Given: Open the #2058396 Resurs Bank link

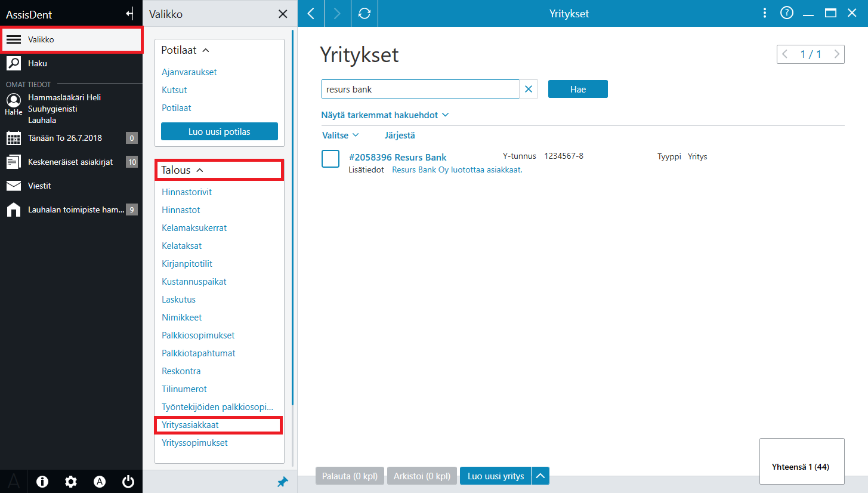Looking at the screenshot, I should (397, 158).
